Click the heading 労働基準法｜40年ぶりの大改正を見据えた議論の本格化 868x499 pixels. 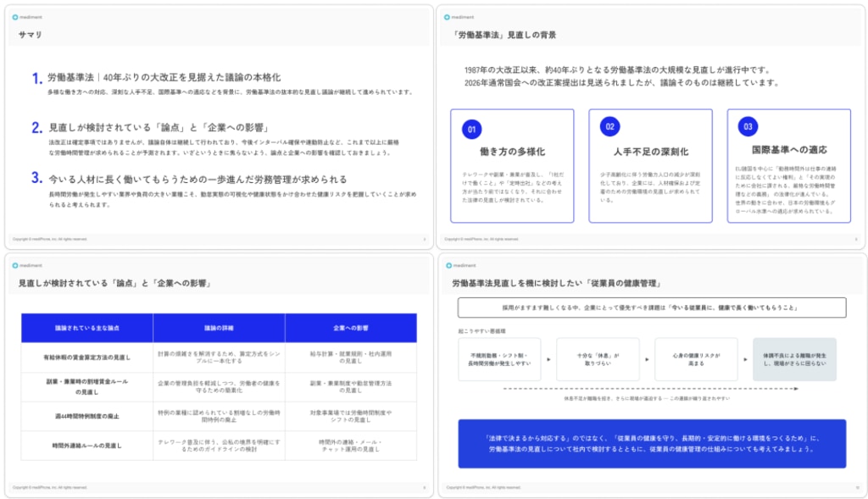164,77
